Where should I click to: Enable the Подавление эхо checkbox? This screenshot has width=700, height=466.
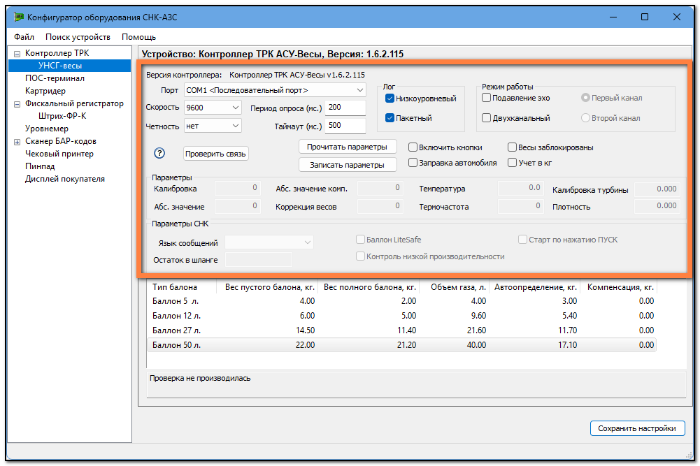point(487,98)
